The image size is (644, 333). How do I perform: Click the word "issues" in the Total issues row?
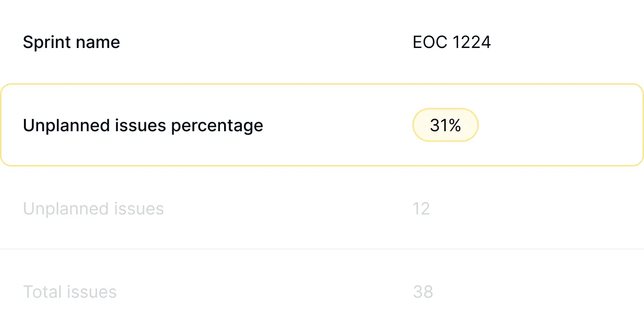[91, 292]
